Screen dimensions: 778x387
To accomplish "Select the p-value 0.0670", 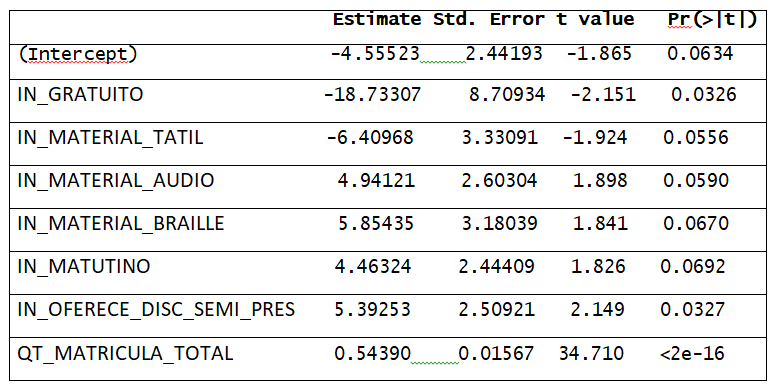I will (696, 224).
